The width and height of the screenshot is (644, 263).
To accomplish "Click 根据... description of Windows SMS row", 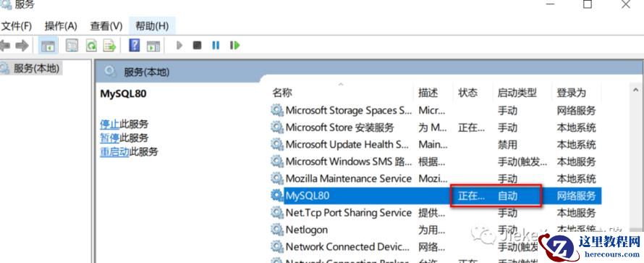I will pyautogui.click(x=432, y=162).
